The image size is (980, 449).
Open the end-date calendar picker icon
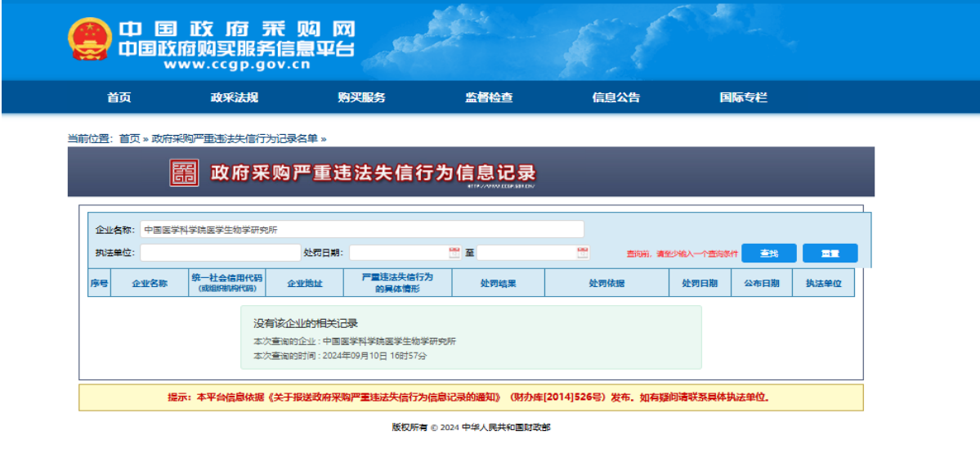coord(583,253)
